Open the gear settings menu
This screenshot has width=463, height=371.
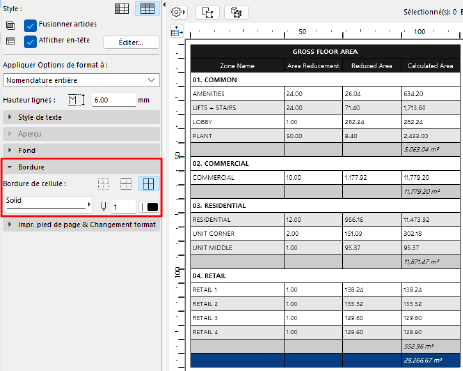coord(178,12)
